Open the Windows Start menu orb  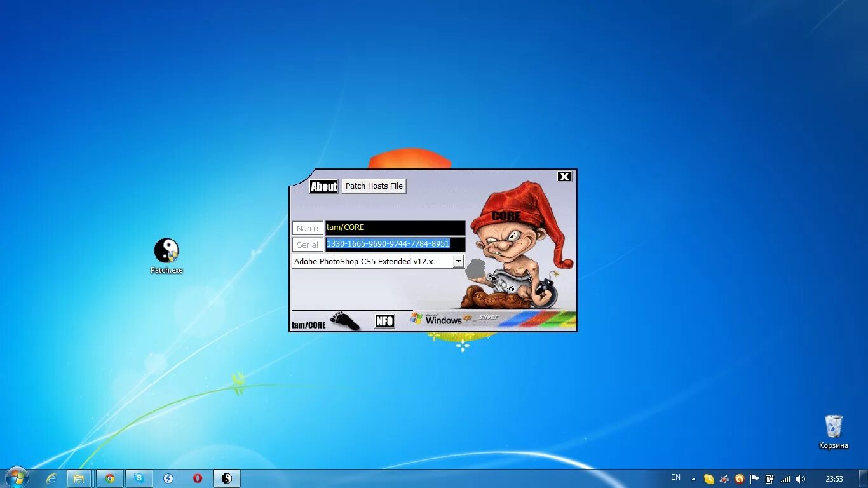pyautogui.click(x=17, y=478)
